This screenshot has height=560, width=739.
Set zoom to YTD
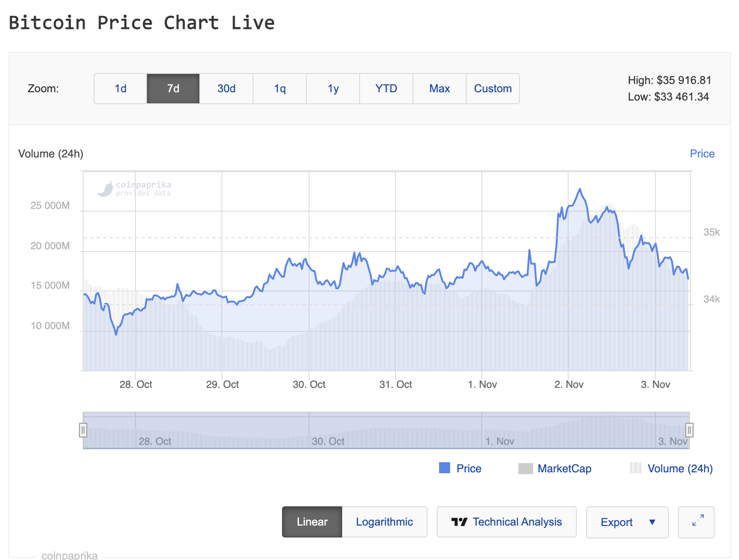[x=386, y=89]
